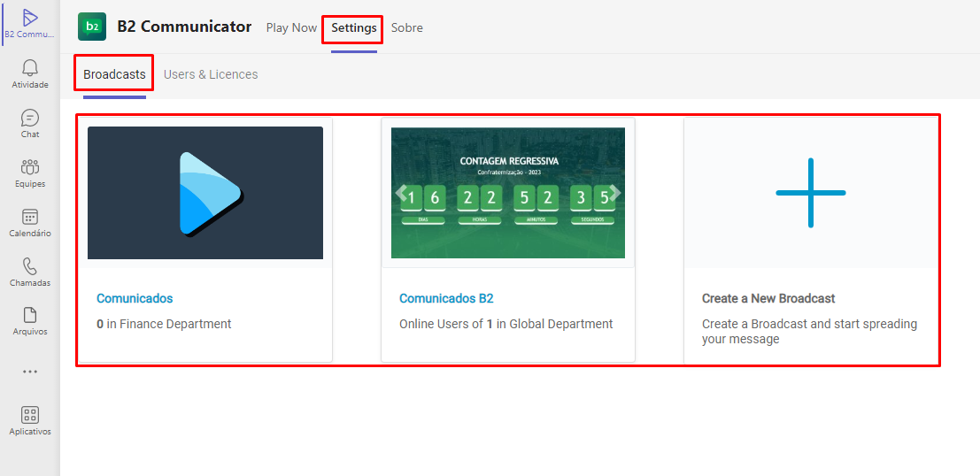Open the Chamadas phone icon
The image size is (980, 476).
[30, 266]
